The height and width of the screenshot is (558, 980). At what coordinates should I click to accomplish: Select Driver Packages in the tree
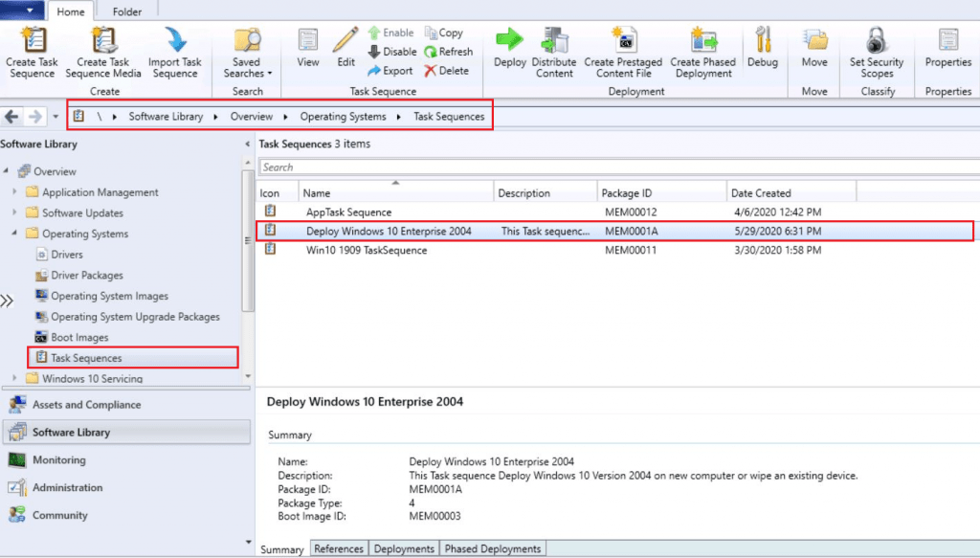point(87,275)
